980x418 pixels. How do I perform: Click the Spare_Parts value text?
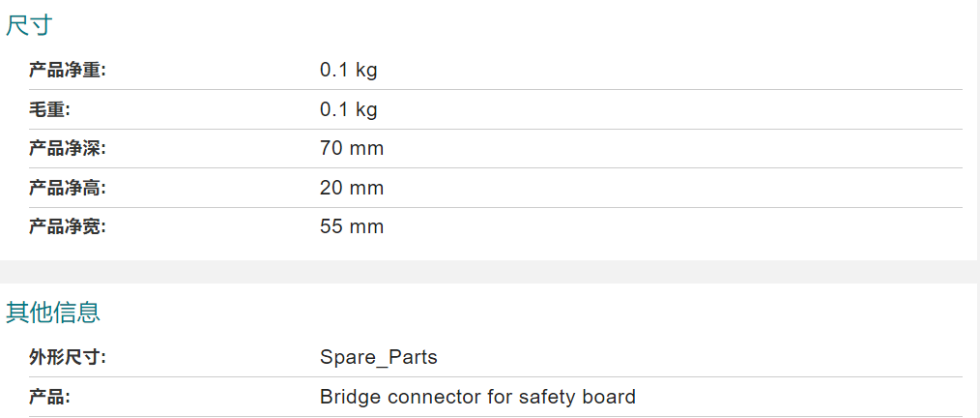click(379, 357)
